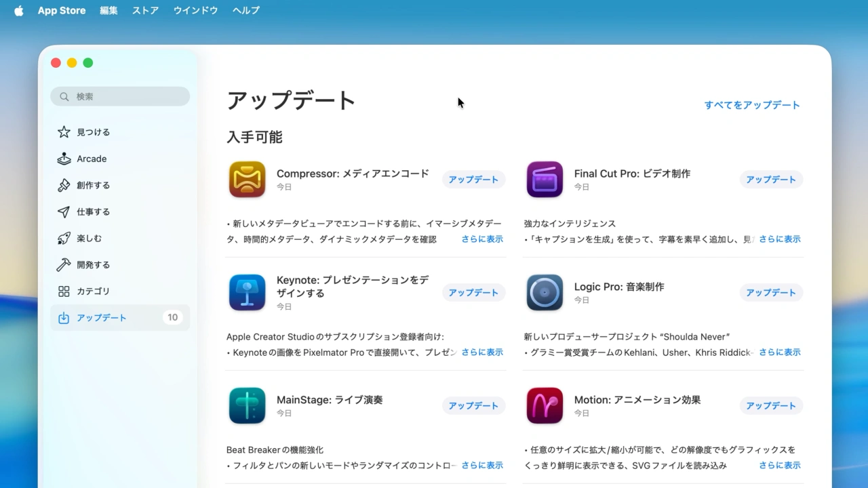This screenshot has height=488, width=868.
Task: Click text Apple Creator Studioのサブスクリプション登録者向け
Action: (x=335, y=337)
